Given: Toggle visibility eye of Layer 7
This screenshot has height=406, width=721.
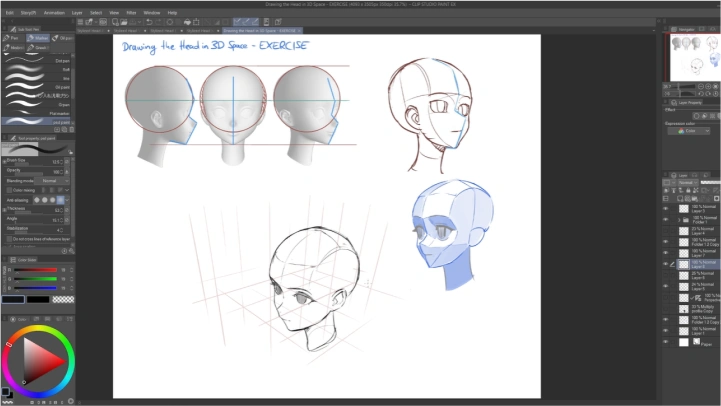Looking at the screenshot, I should [x=665, y=253].
